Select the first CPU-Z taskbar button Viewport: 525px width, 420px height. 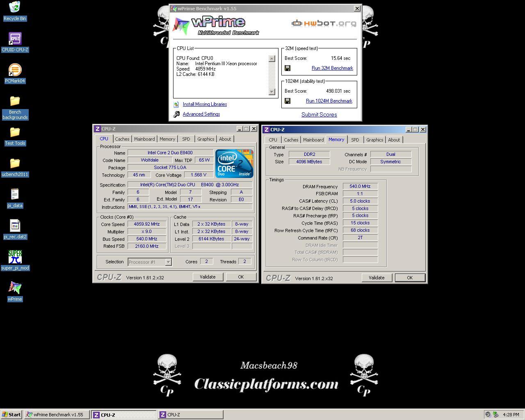point(124,415)
